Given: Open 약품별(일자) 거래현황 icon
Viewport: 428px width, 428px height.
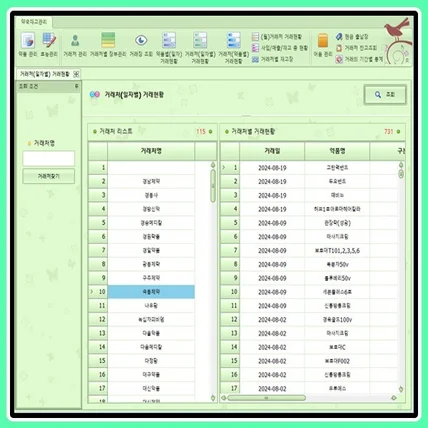Looking at the screenshot, I should 169,48.
